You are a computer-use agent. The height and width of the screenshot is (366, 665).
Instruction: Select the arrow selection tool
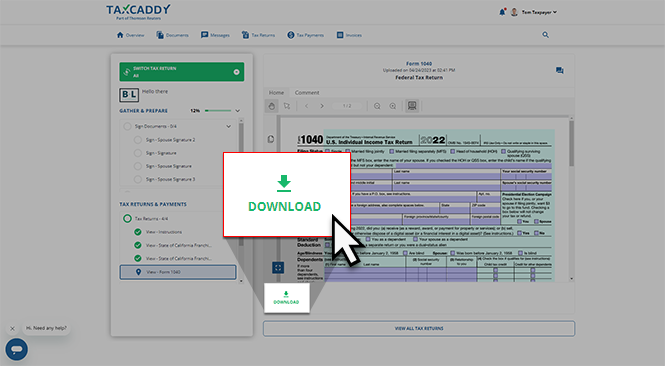pyautogui.click(x=287, y=106)
